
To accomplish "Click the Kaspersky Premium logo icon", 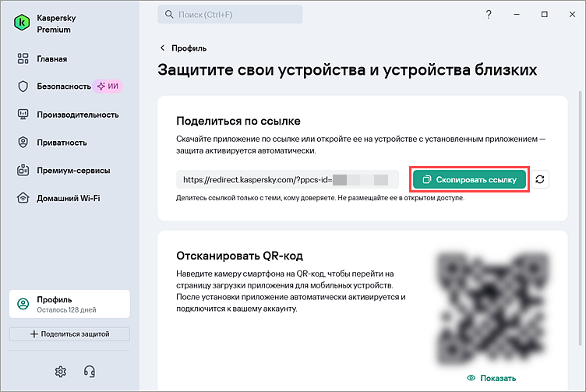I will tap(22, 23).
